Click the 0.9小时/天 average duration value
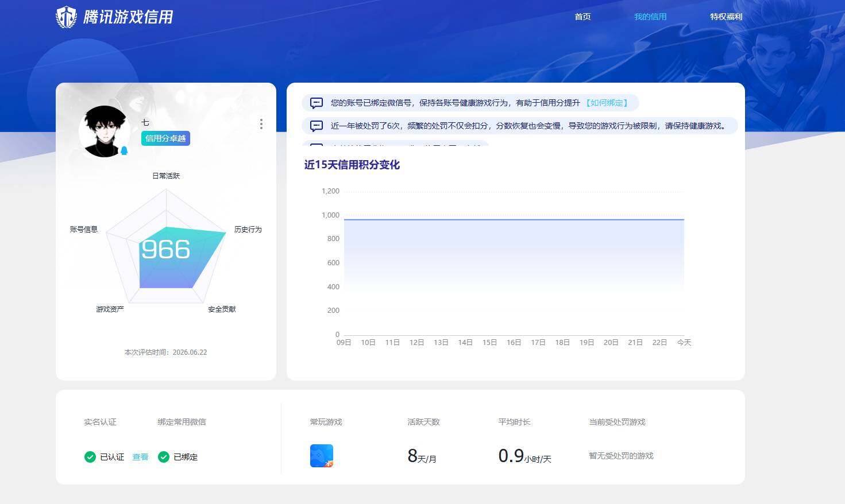 point(524,456)
